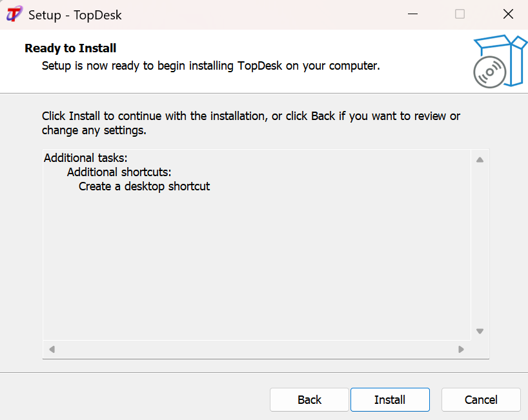Click the "Create a desktop shortcut" text
Image resolution: width=528 pixels, height=420 pixels.
(x=144, y=186)
